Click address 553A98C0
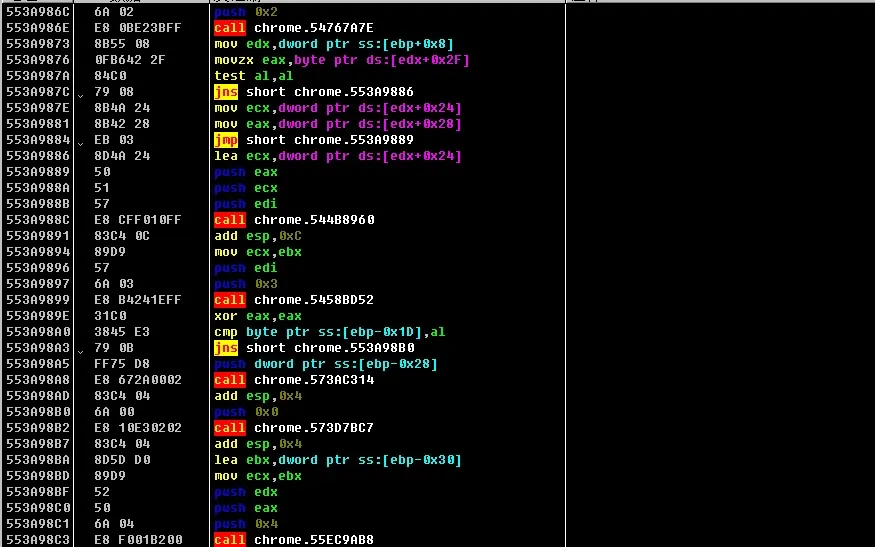 click(x=38, y=508)
